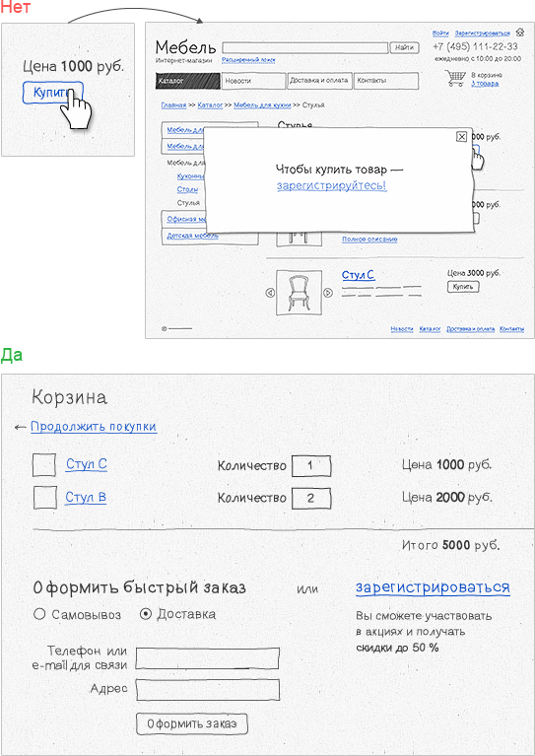Click the site search input field

[305, 47]
